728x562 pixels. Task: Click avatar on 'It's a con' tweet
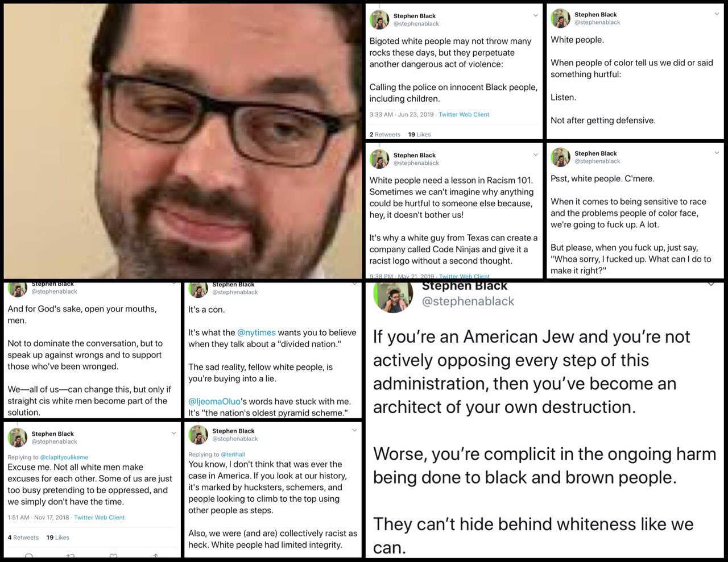(198, 290)
